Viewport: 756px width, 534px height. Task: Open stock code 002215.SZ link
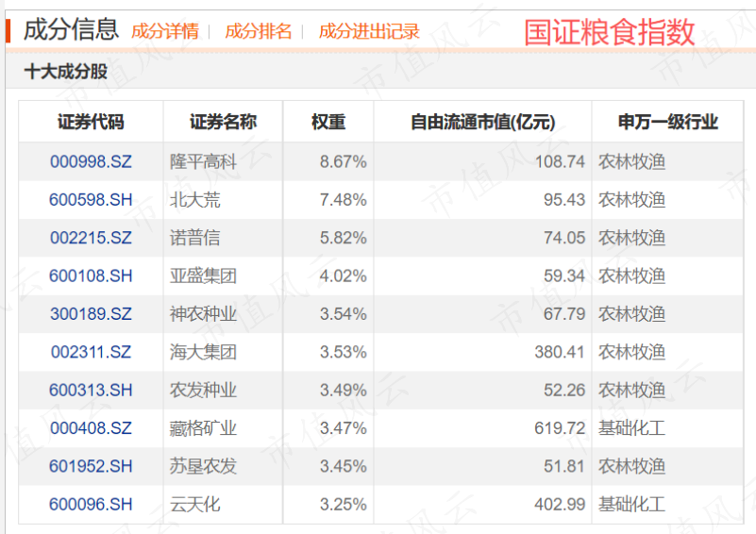click(91, 238)
